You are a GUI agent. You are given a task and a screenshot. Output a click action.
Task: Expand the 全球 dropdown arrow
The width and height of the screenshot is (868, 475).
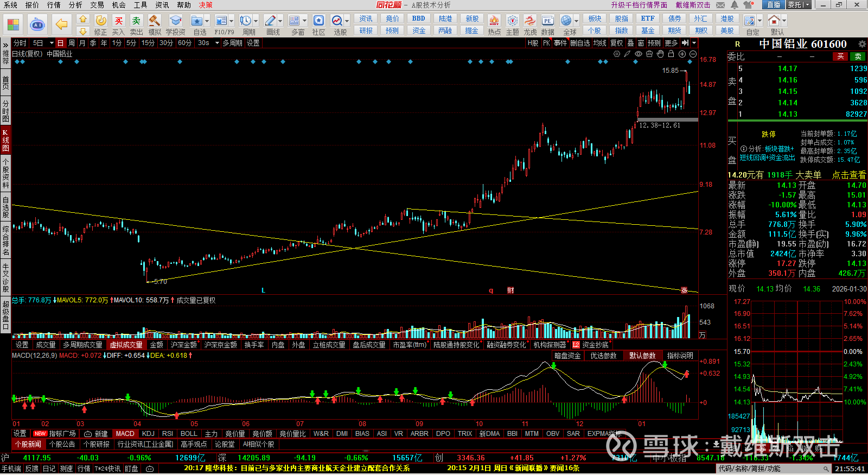pyautogui.click(x=576, y=21)
